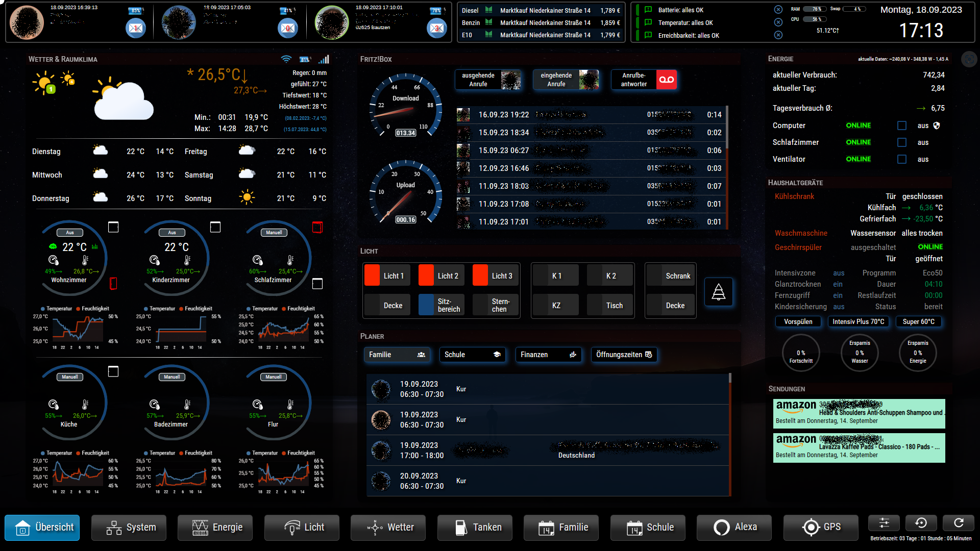Dismiss the Erreichbarkeit alles OK message
This screenshot has height=551, width=980.
click(x=778, y=35)
